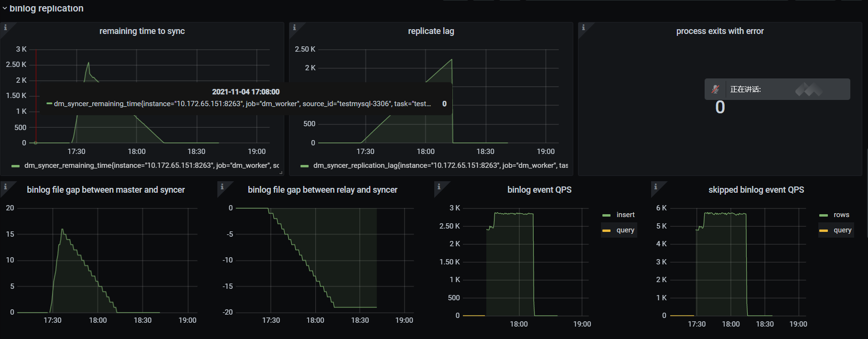Click info icon on binlog event QPS panel
This screenshot has height=339, width=868.
[439, 186]
